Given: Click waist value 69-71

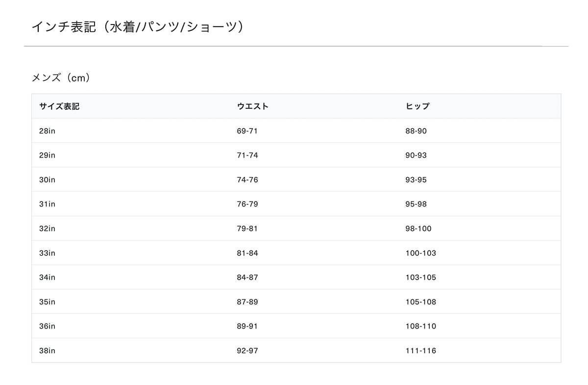Looking at the screenshot, I should pyautogui.click(x=247, y=131).
